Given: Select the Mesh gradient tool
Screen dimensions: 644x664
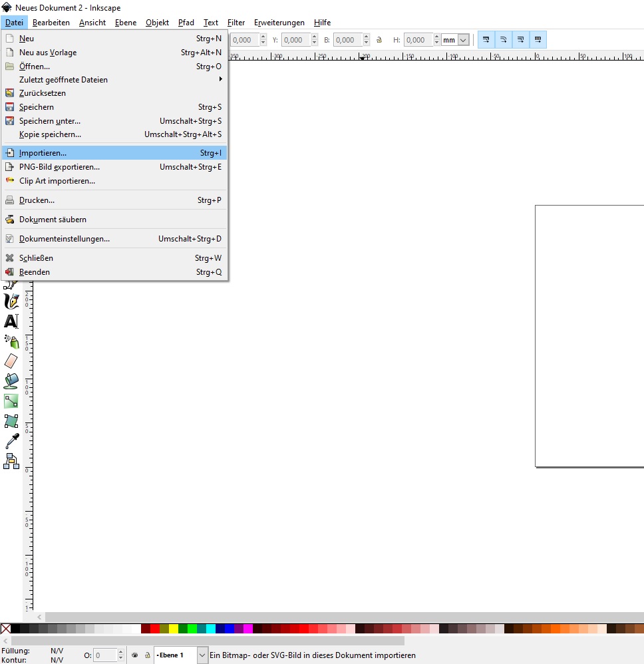Looking at the screenshot, I should [11, 421].
